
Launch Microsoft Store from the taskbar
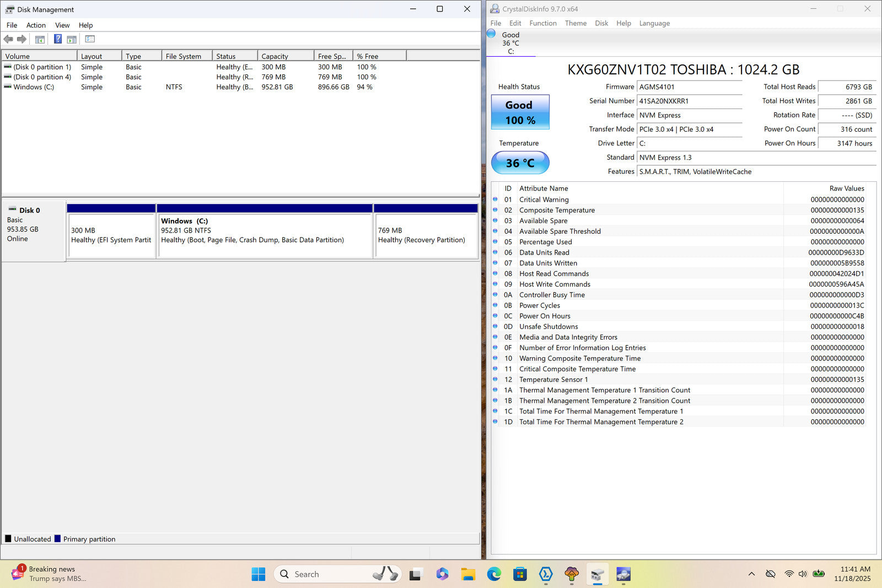(x=519, y=574)
